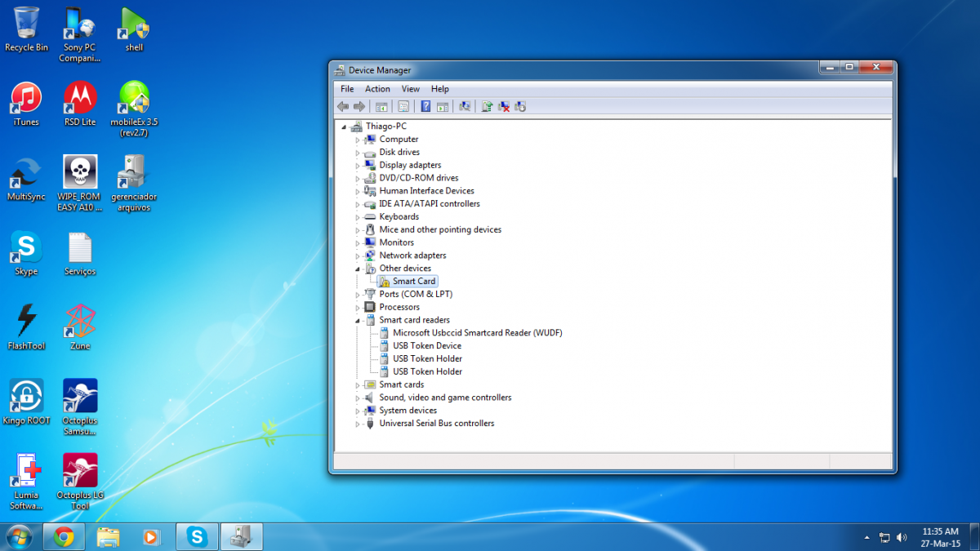The height and width of the screenshot is (551, 980).
Task: Expand the System devices category
Action: click(358, 411)
